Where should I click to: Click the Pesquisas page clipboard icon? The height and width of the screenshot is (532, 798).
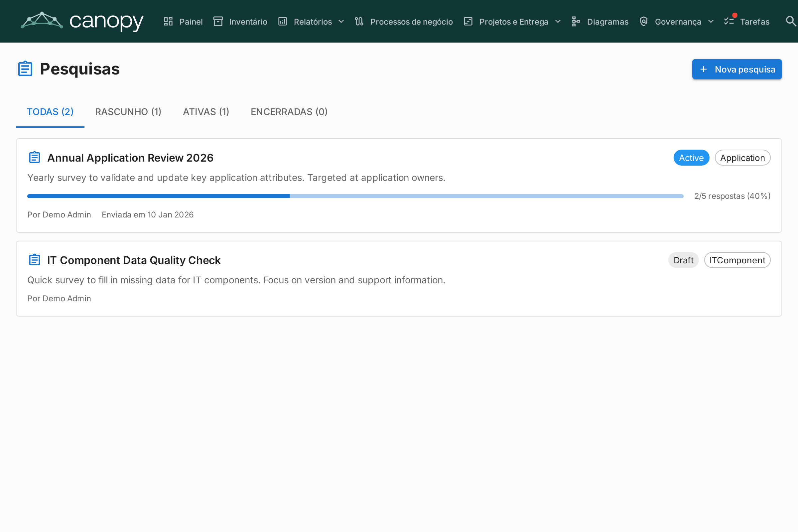(25, 69)
